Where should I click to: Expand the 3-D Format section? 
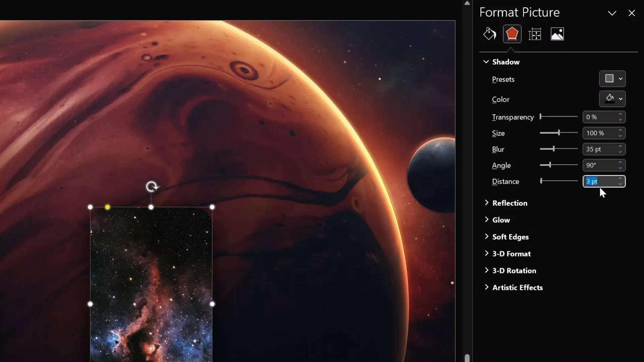click(x=507, y=254)
